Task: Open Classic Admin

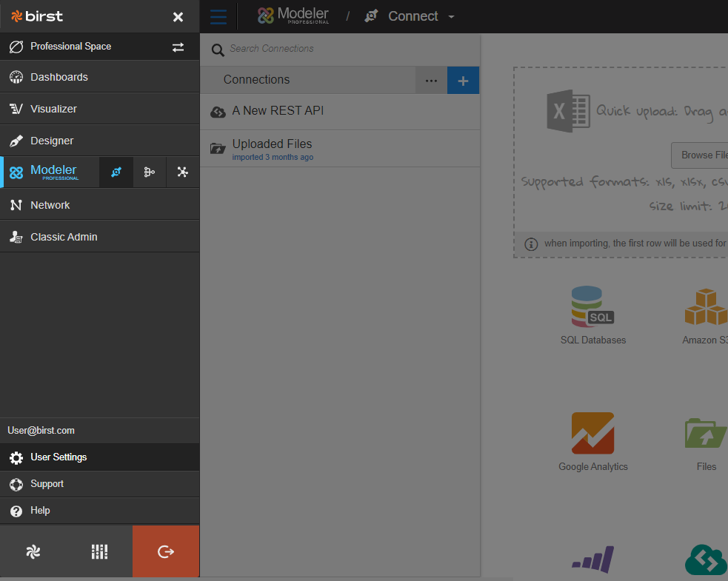Action: 100,237
